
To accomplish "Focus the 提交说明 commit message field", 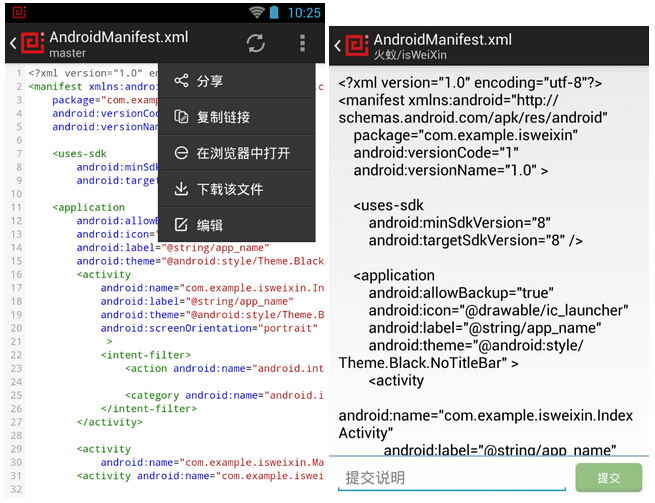I will click(451, 478).
